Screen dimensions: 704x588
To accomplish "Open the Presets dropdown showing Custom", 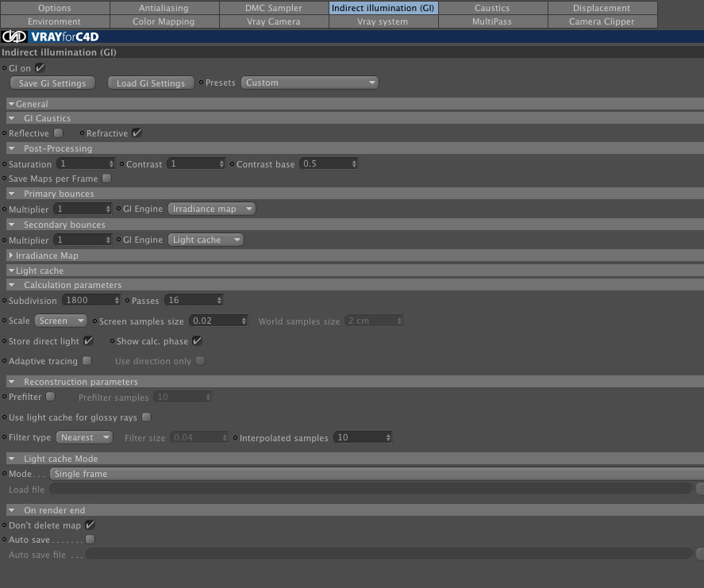I will pyautogui.click(x=310, y=83).
